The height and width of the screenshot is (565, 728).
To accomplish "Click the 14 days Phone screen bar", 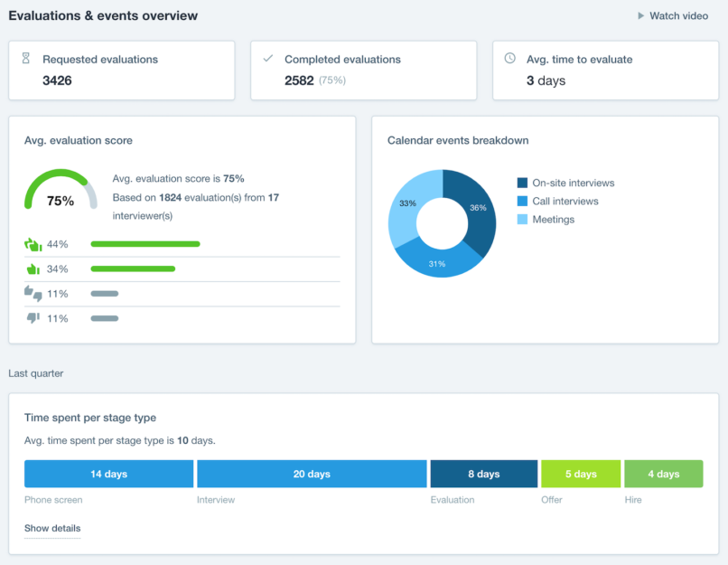I will pos(108,474).
